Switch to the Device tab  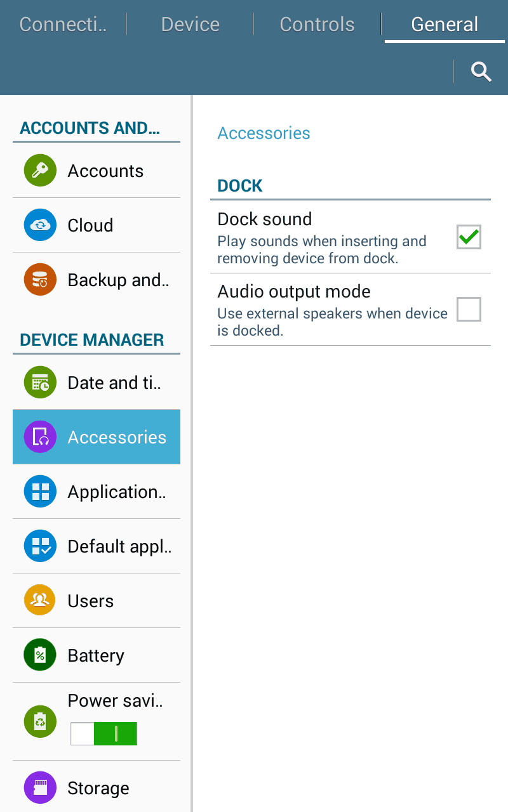190,25
